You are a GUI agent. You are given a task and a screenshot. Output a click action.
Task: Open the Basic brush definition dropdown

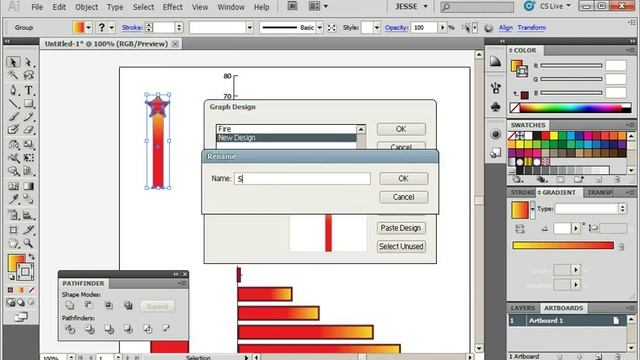tap(320, 28)
